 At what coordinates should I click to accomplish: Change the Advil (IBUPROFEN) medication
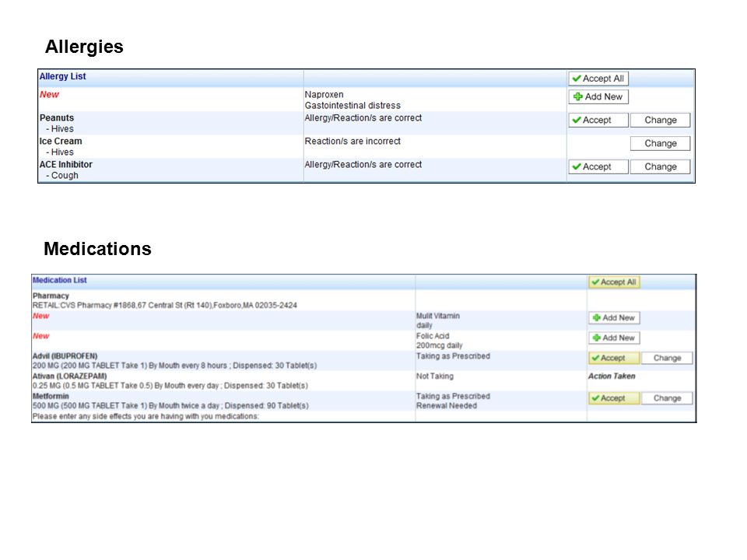pos(667,358)
